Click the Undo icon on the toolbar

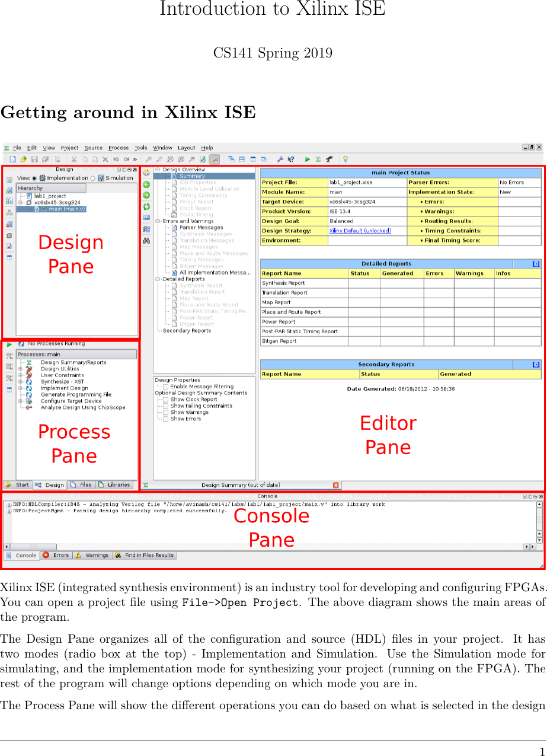pyautogui.click(x=115, y=159)
